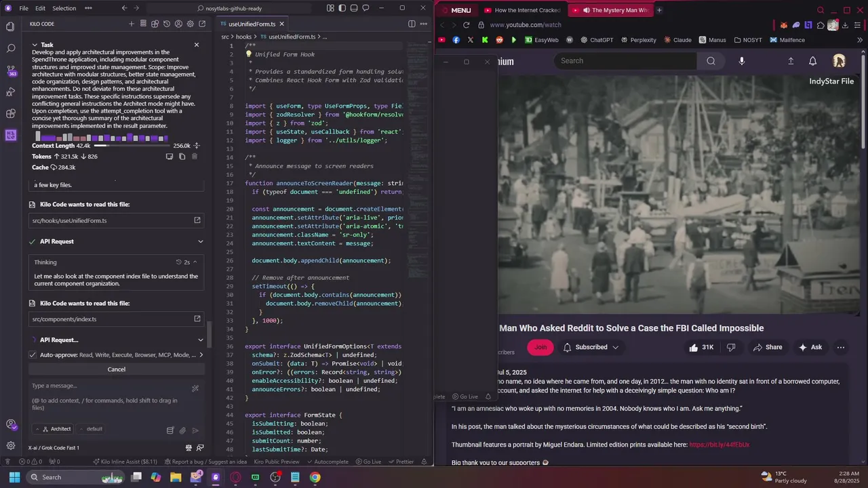Image resolution: width=868 pixels, height=488 pixels.
Task: Click the YouTube search magnifier button
Action: coord(711,61)
